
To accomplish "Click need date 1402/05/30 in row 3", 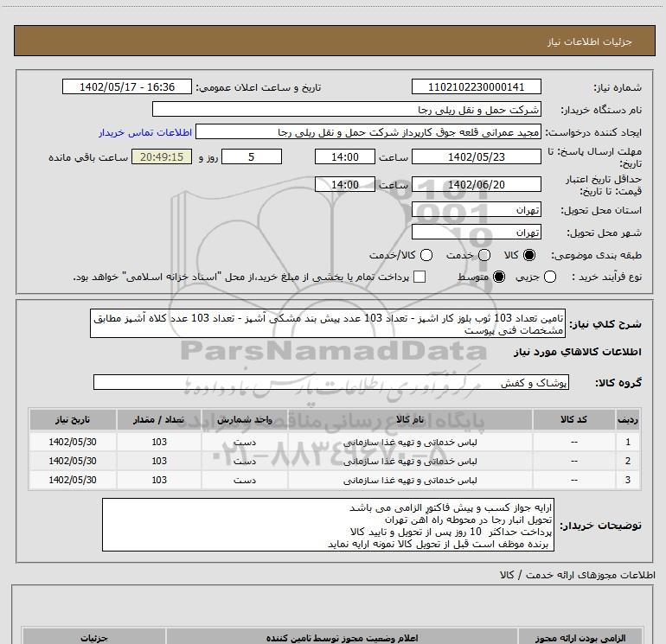I will [73, 480].
